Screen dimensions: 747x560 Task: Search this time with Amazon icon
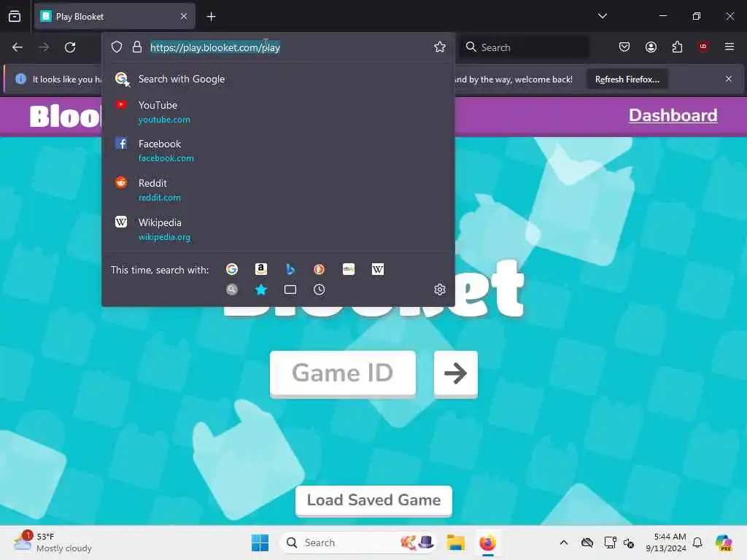261,270
